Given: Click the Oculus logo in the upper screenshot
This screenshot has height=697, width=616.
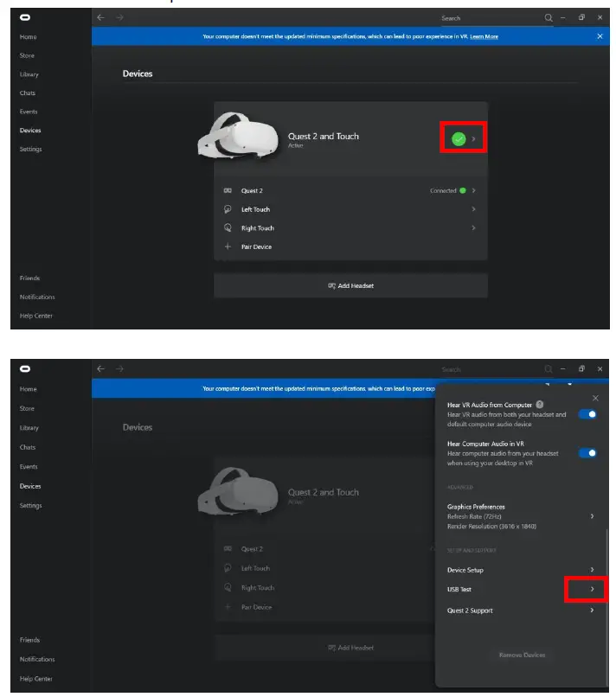Looking at the screenshot, I should pyautogui.click(x=25, y=17).
